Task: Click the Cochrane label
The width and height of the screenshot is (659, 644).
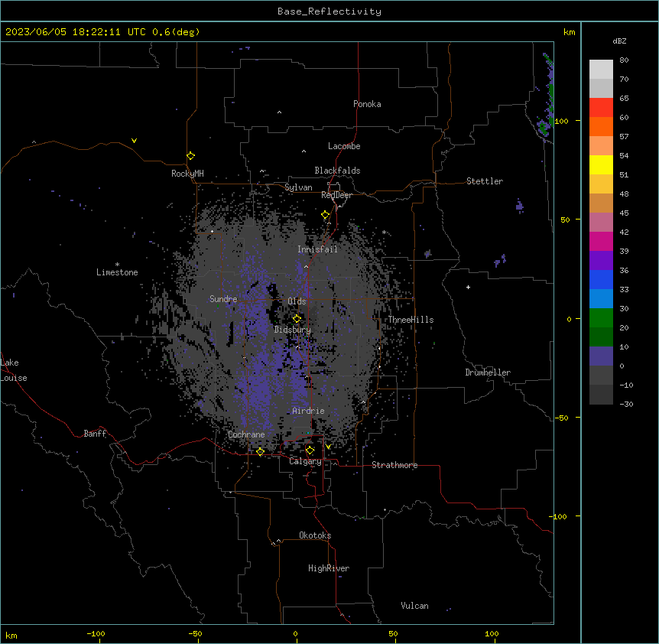Action: tap(246, 434)
